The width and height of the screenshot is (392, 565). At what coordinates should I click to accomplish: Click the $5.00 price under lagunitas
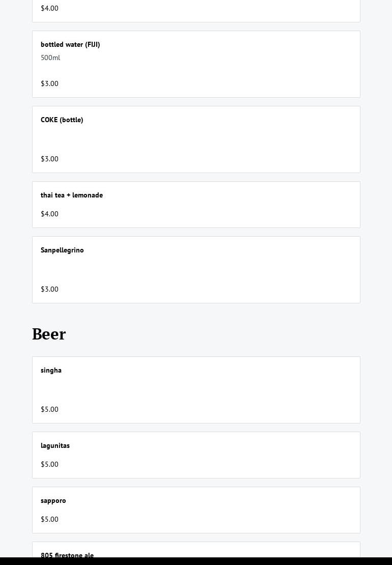pos(49,464)
